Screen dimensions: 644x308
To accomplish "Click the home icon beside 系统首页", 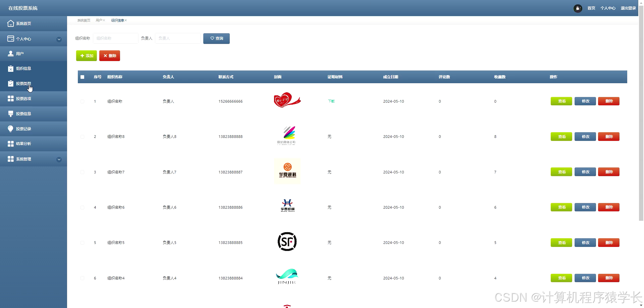I will click(11, 23).
